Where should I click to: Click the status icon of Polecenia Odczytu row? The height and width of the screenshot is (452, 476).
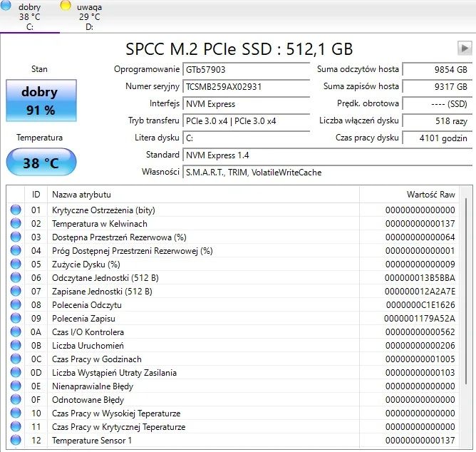coord(16,304)
